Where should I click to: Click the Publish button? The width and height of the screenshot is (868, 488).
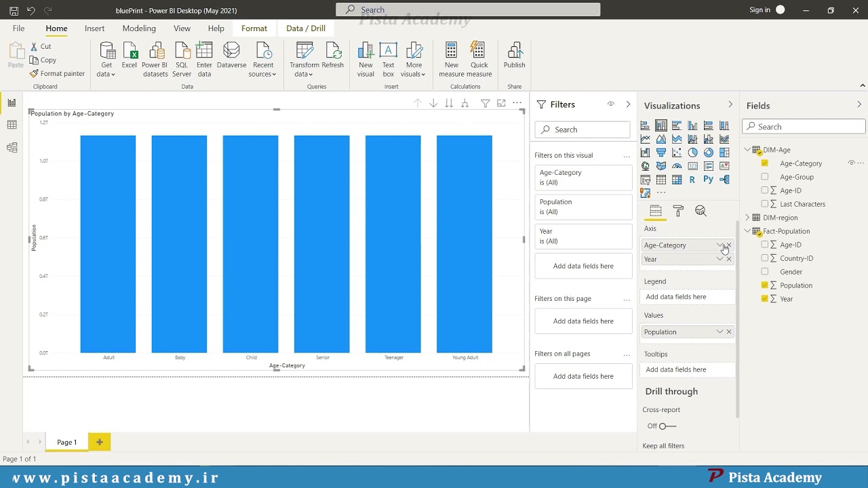(514, 56)
